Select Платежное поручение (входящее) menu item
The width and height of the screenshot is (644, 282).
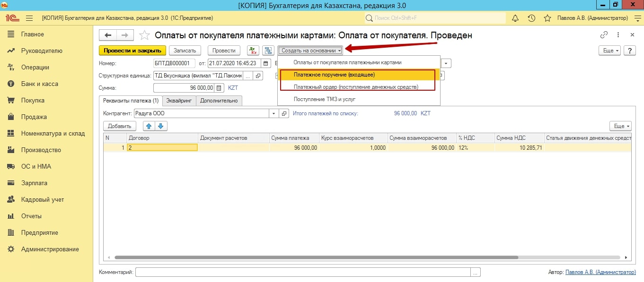pos(334,75)
